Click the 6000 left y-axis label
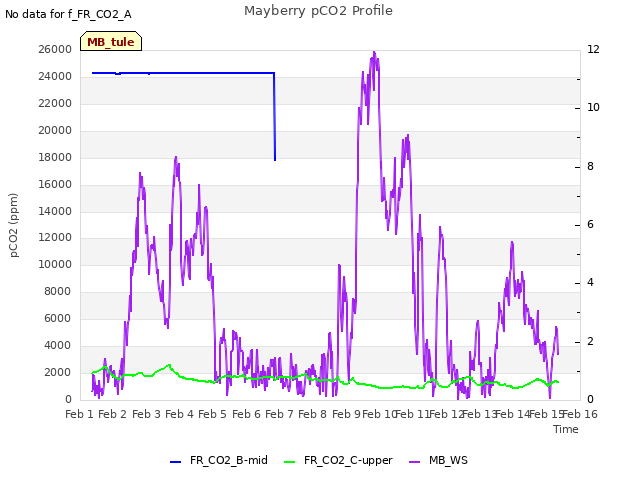 coord(58,319)
